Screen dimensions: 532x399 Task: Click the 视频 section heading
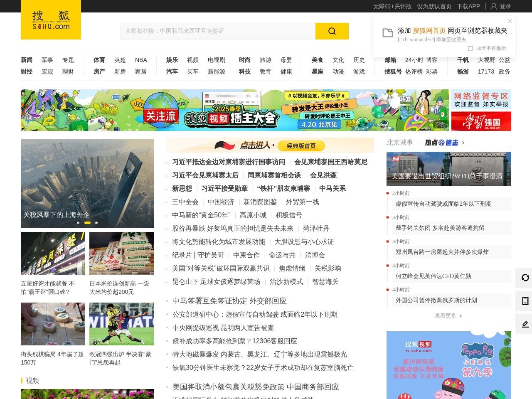32,381
